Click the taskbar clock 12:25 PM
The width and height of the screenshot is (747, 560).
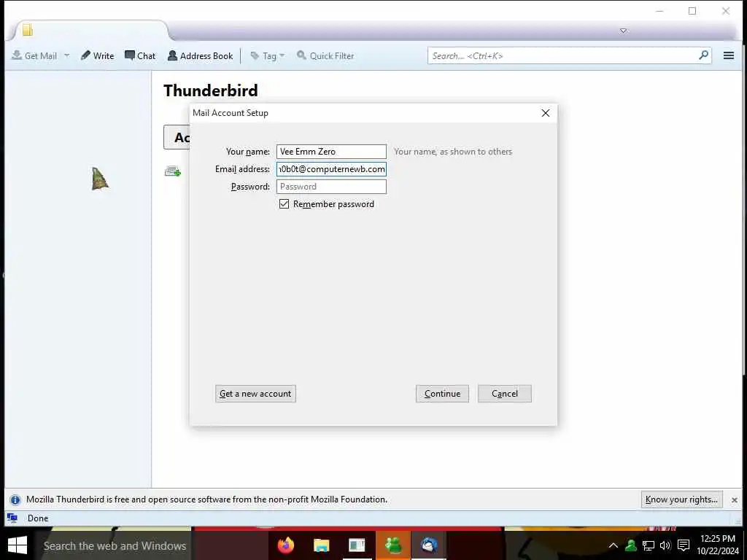point(718,539)
